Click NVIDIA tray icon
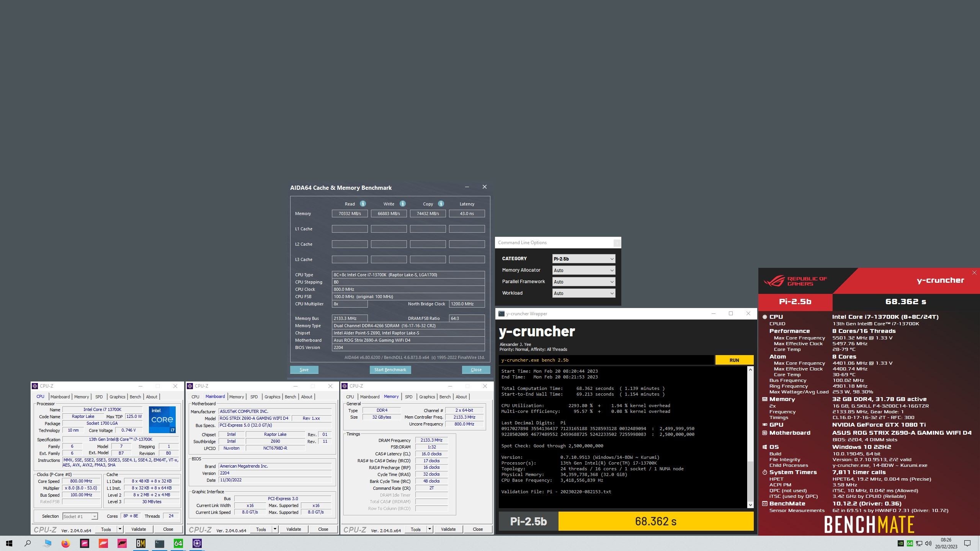 901,543
